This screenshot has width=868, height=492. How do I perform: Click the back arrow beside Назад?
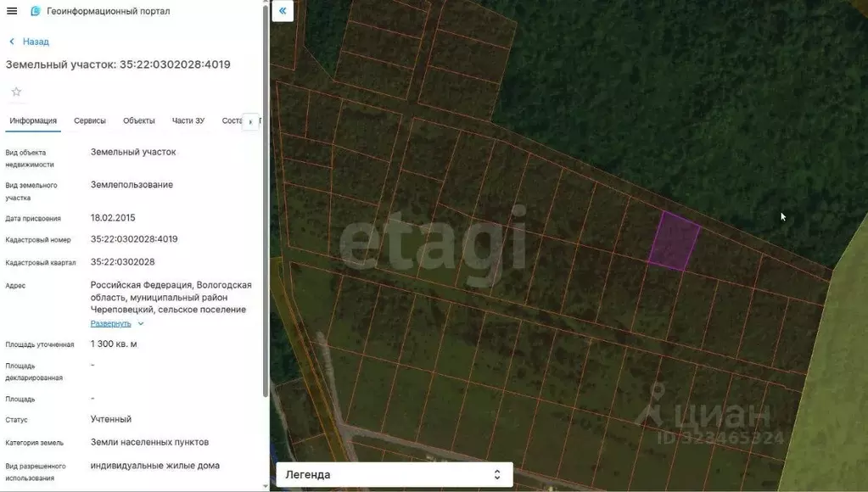point(12,42)
